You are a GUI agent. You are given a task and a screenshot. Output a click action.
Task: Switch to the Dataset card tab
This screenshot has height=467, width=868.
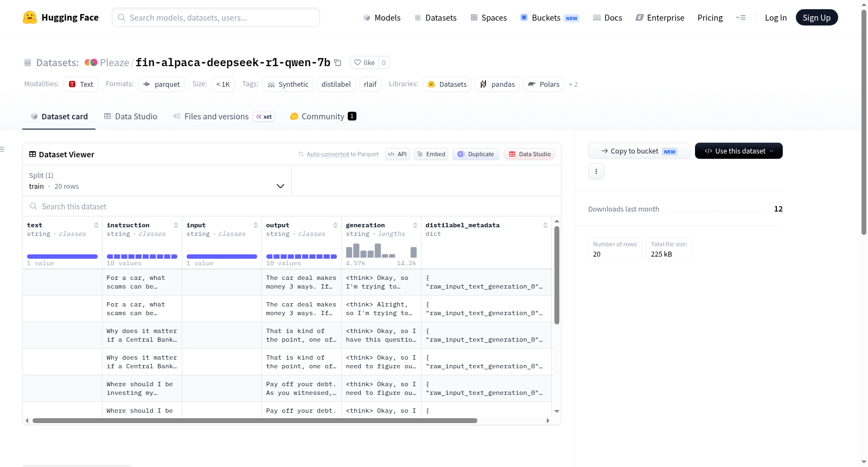coord(59,116)
